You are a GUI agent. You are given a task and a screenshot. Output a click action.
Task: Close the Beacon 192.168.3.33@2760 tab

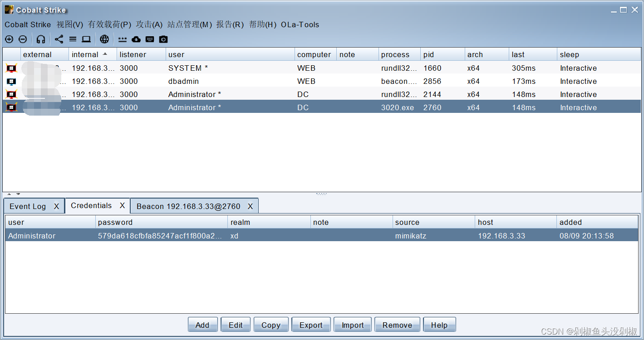click(x=250, y=206)
